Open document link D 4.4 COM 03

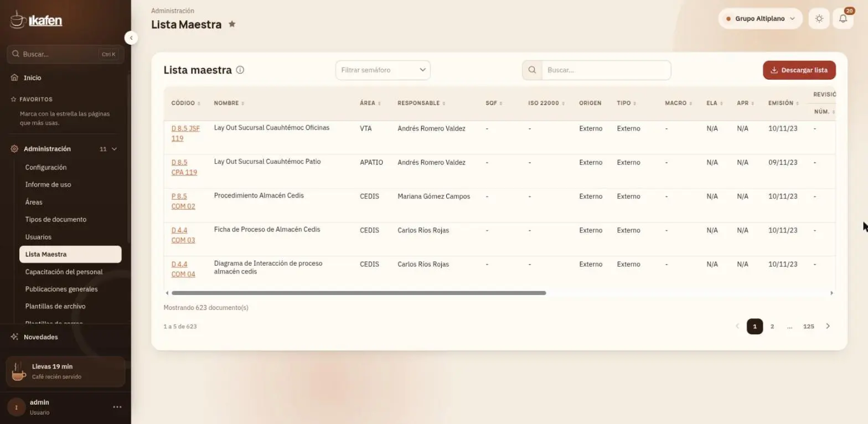coord(183,235)
